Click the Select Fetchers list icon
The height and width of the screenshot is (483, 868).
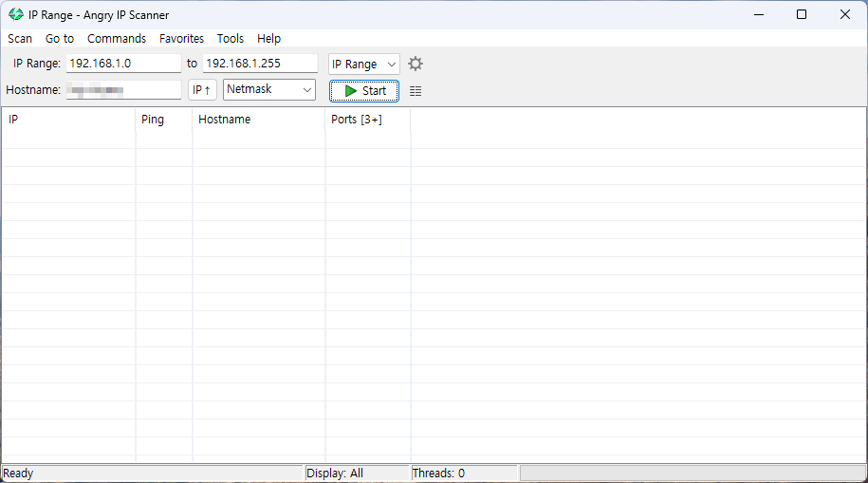point(416,91)
